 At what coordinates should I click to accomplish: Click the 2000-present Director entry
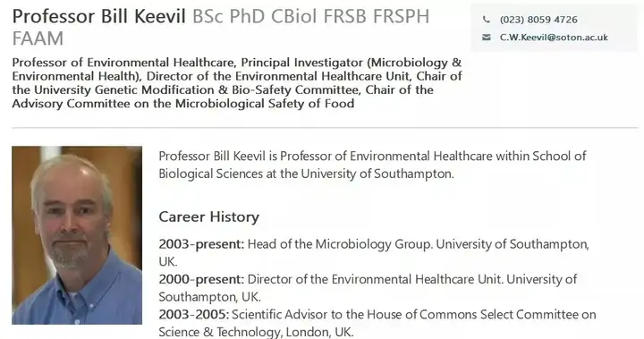click(368, 288)
